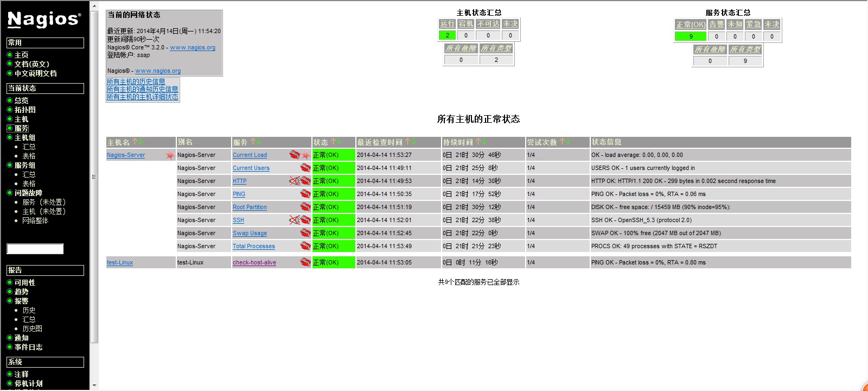Open 事件日志 in the sidebar menu
This screenshot has width=868, height=391.
tap(28, 347)
